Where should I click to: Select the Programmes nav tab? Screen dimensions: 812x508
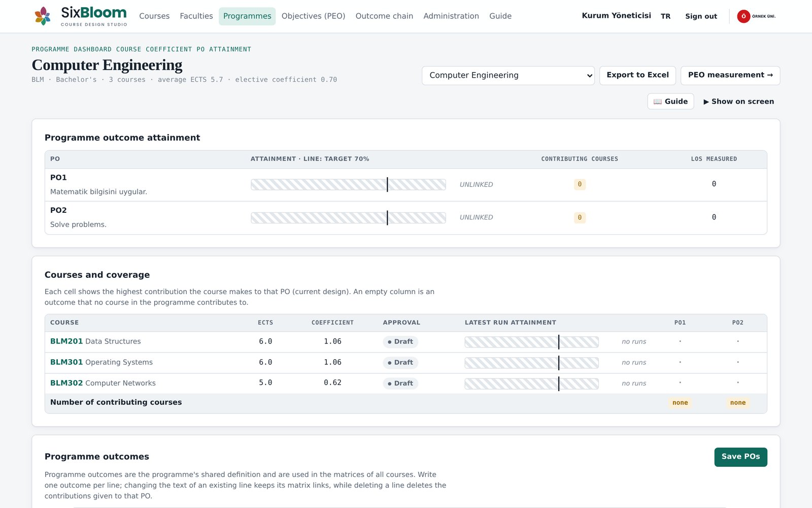point(247,16)
